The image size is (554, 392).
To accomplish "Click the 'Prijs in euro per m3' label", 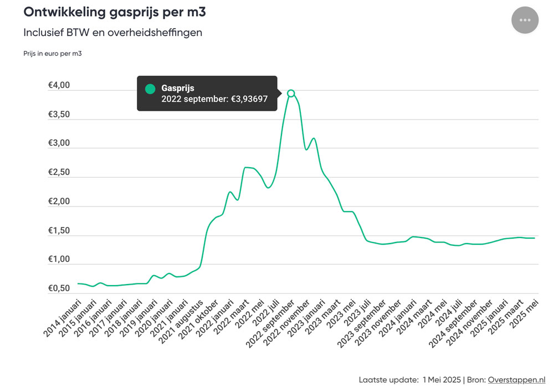I will click(x=53, y=54).
